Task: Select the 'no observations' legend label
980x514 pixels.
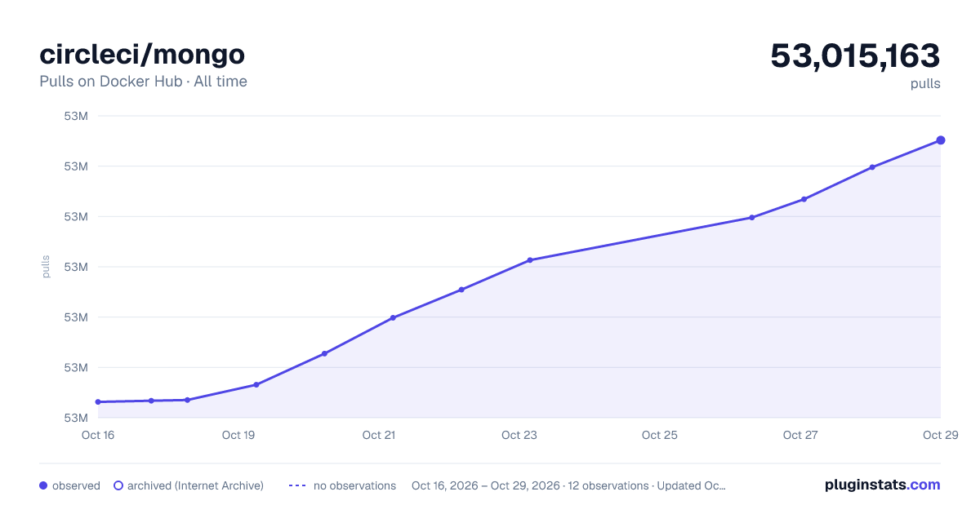Action: 354,485
